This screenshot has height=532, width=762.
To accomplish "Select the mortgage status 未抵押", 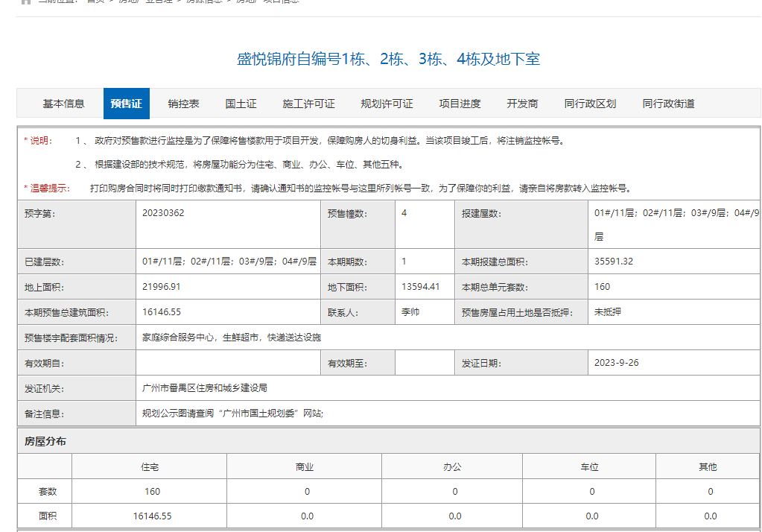I will click(608, 312).
